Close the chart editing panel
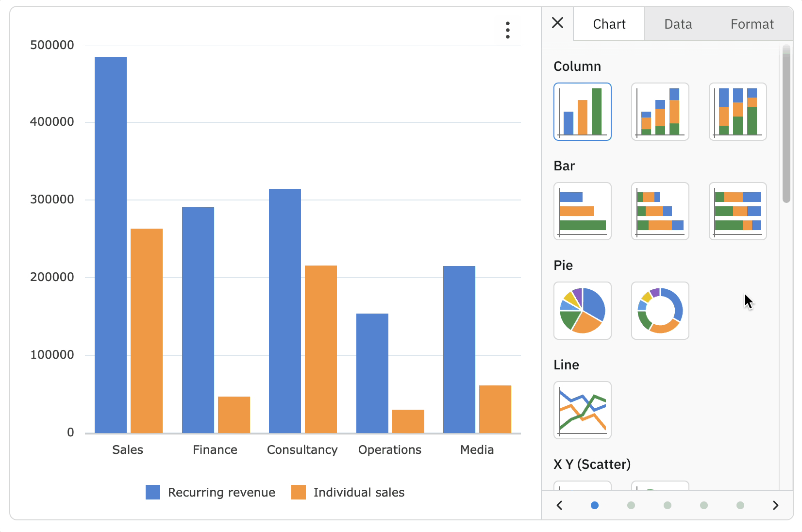This screenshot has width=802, height=532. tap(557, 23)
